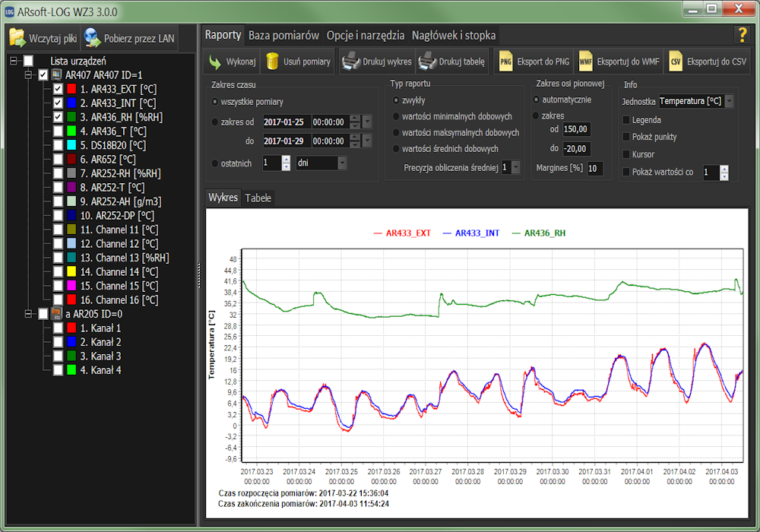Image resolution: width=760 pixels, height=532 pixels.
Task: Click the Pobierz przez LAN globe icon
Action: (x=92, y=38)
